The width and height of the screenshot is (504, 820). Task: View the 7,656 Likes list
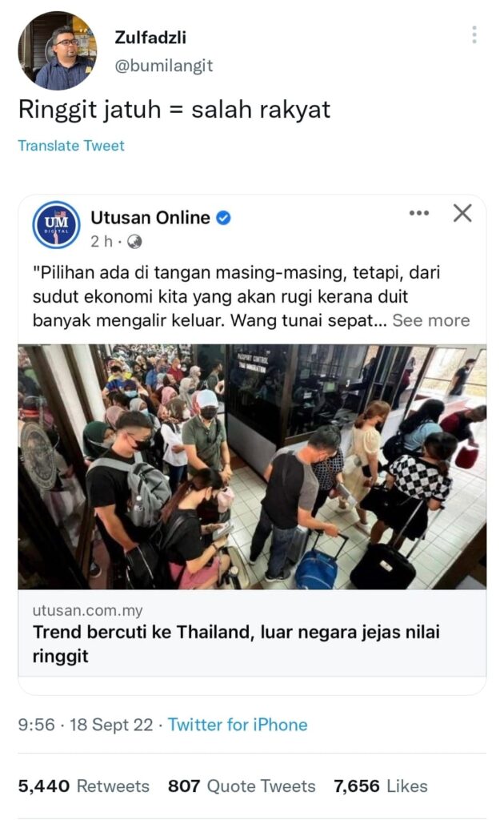(x=381, y=786)
